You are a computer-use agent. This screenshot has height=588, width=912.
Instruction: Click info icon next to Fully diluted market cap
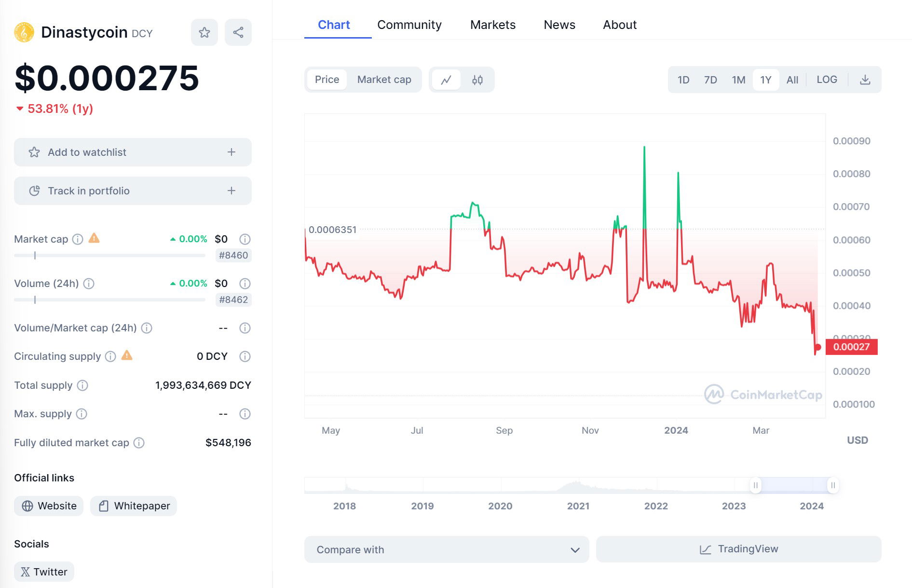click(x=139, y=443)
